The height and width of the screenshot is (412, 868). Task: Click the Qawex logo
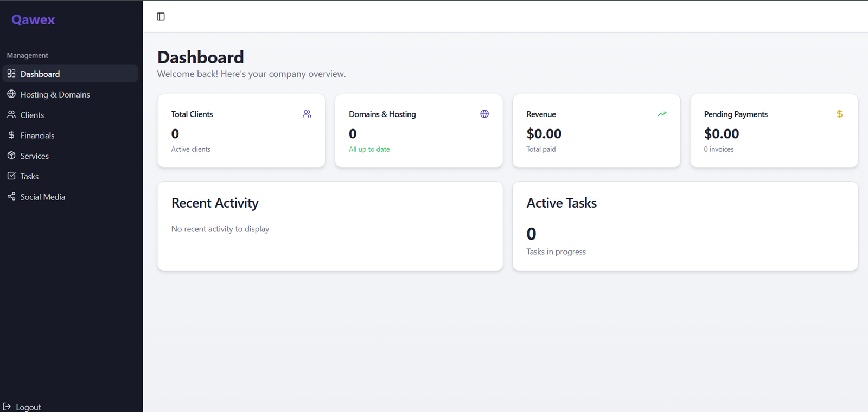[33, 20]
